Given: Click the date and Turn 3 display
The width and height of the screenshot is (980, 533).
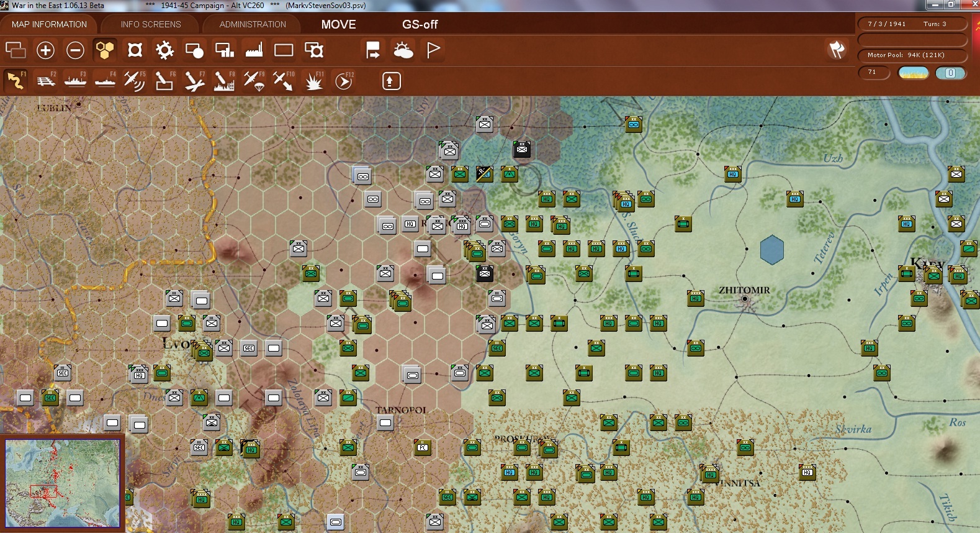Looking at the screenshot, I should [x=912, y=24].
